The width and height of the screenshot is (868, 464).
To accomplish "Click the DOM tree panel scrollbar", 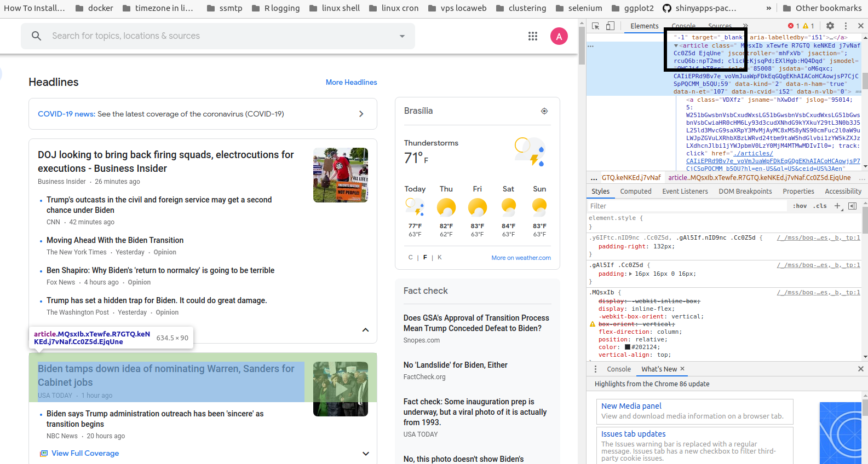I will (865, 102).
